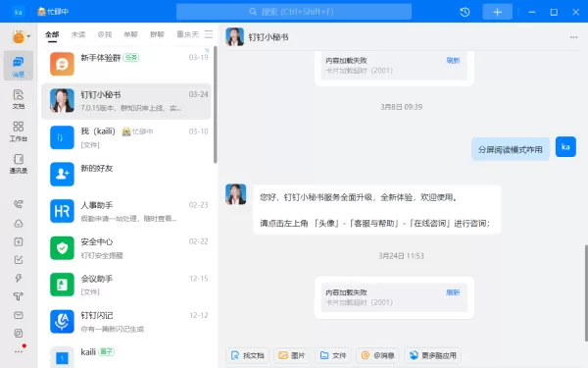Open the 安全中心 conversation

(x=126, y=248)
